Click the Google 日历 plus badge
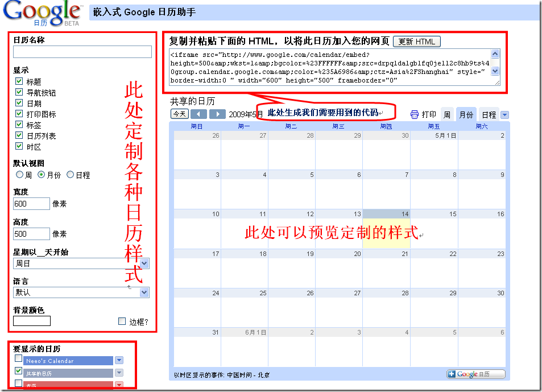 pos(476,374)
